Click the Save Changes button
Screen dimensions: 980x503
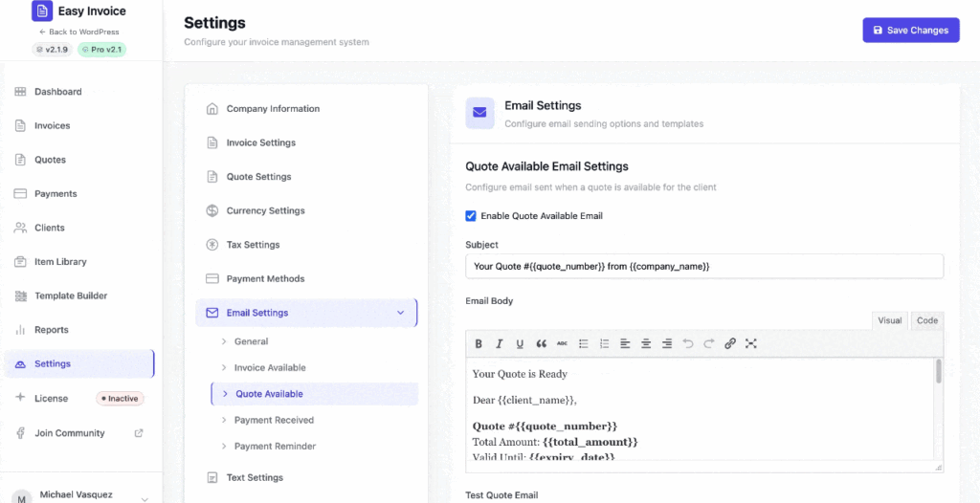point(910,31)
